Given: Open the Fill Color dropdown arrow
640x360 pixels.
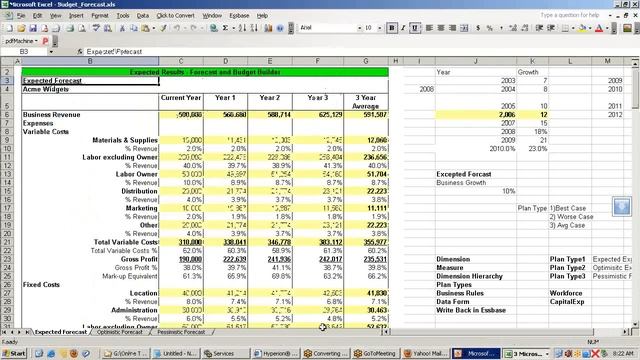Looking at the screenshot, I should click(590, 28).
